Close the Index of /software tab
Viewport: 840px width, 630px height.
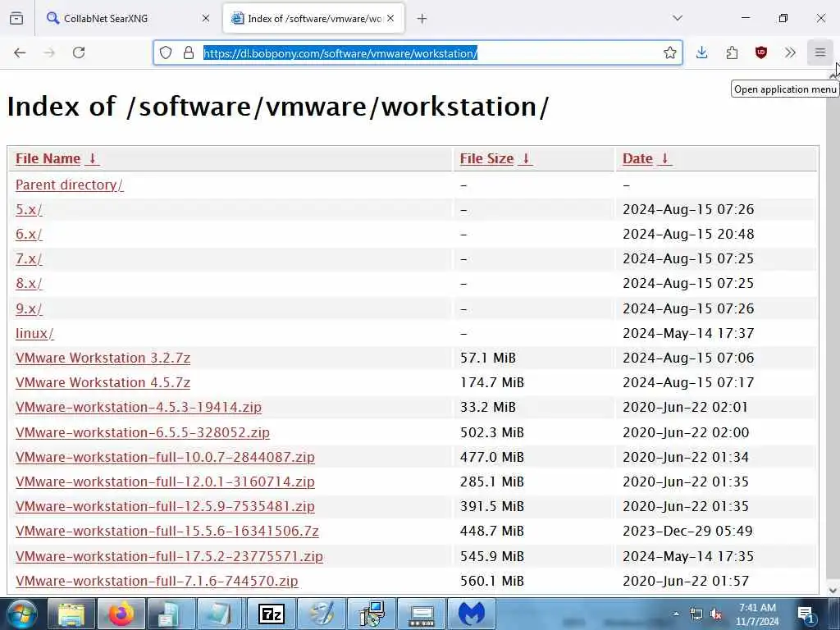coord(390,18)
